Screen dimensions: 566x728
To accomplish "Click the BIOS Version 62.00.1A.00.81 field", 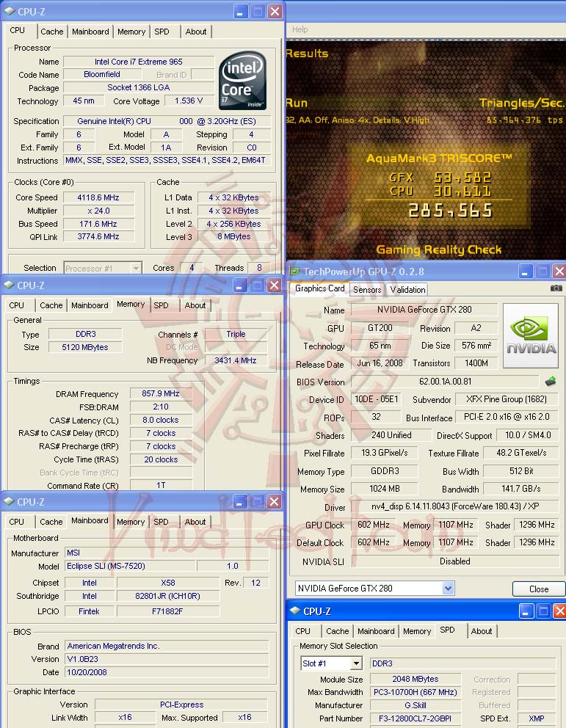I will click(445, 382).
